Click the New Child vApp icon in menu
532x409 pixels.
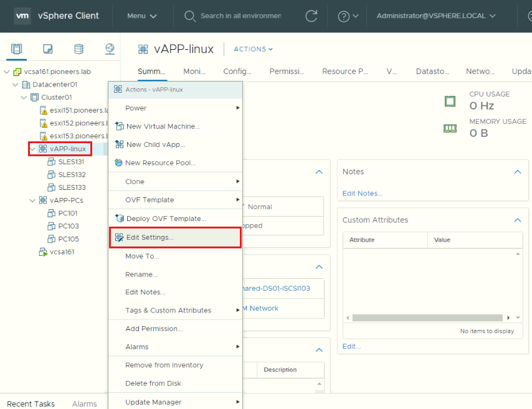click(120, 144)
